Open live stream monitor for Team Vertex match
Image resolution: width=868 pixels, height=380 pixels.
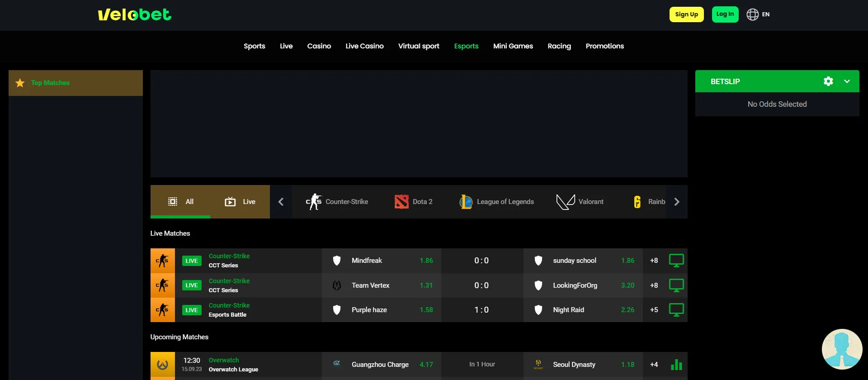pyautogui.click(x=676, y=285)
